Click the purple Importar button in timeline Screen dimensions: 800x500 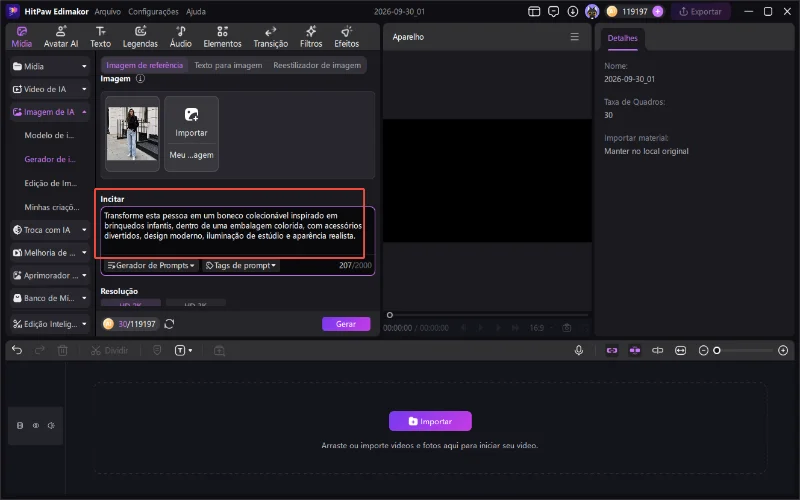(430, 421)
